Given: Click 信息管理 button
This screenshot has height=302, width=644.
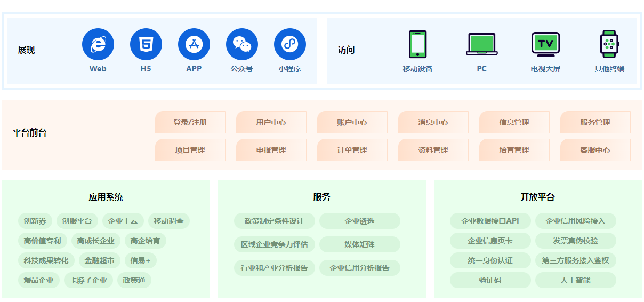Looking at the screenshot, I should pos(514,122).
